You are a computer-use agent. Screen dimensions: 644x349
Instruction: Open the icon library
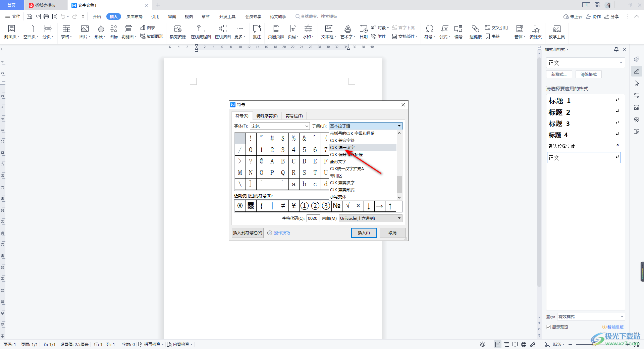[114, 32]
